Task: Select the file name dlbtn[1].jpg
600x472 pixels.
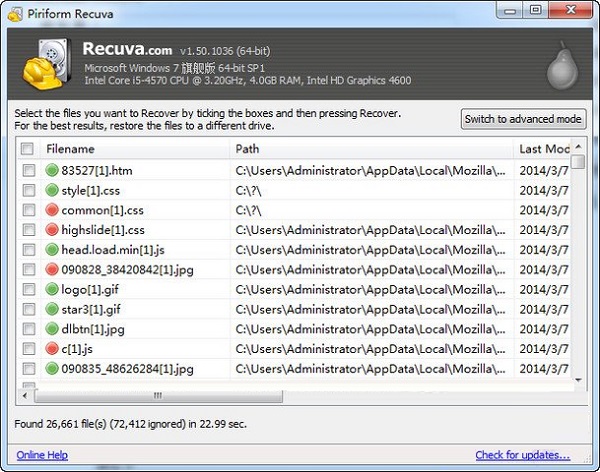Action: 93,330
